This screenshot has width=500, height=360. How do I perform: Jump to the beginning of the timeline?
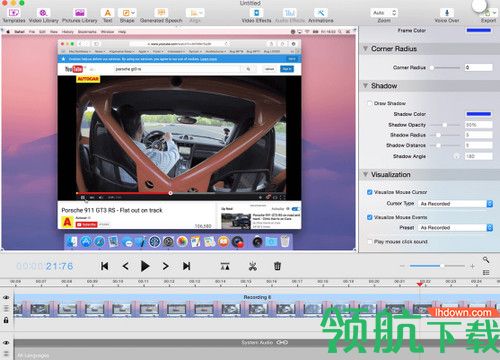pos(104,266)
